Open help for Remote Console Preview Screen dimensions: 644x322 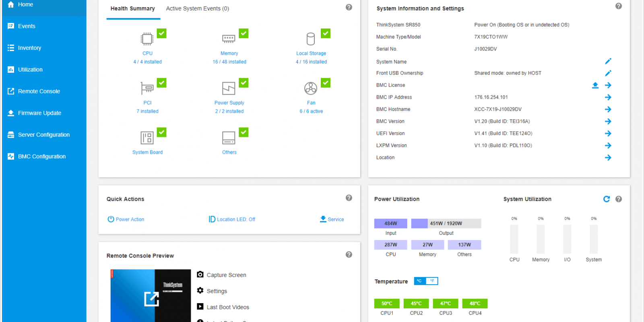(x=349, y=255)
